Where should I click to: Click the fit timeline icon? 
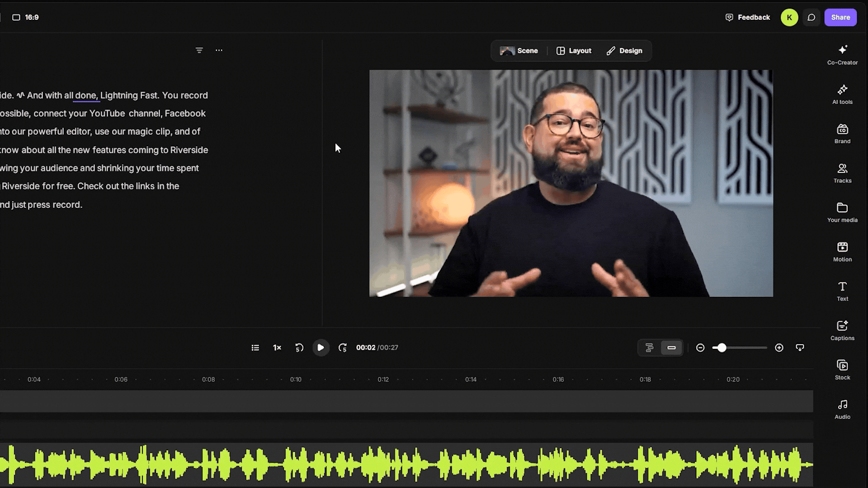coord(800,347)
